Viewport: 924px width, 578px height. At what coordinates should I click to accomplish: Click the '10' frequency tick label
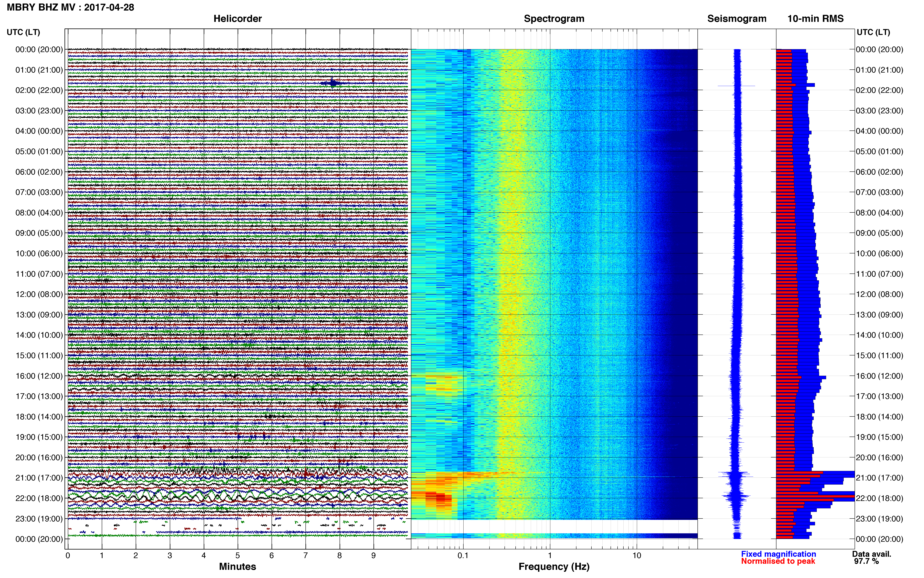[x=636, y=555]
